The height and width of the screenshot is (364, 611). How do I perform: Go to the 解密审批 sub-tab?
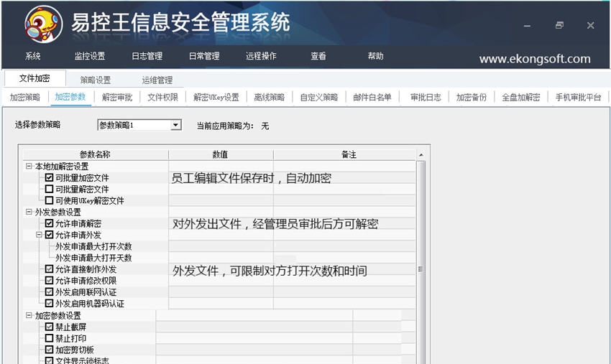pyautogui.click(x=117, y=97)
